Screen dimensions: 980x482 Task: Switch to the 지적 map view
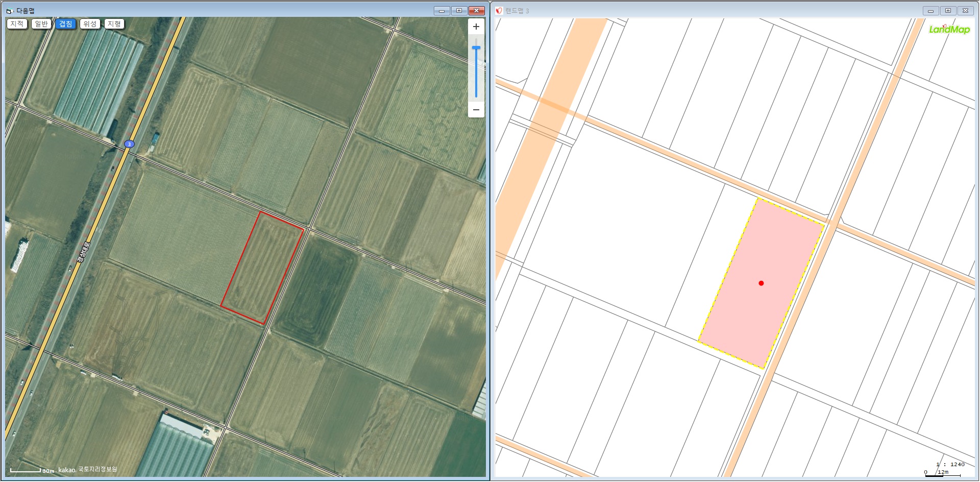17,24
